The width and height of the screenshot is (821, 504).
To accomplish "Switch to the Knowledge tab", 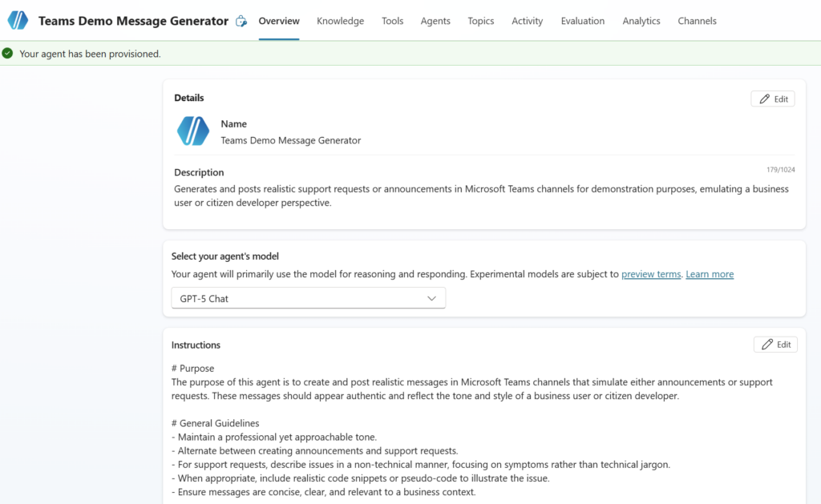I will coord(340,21).
